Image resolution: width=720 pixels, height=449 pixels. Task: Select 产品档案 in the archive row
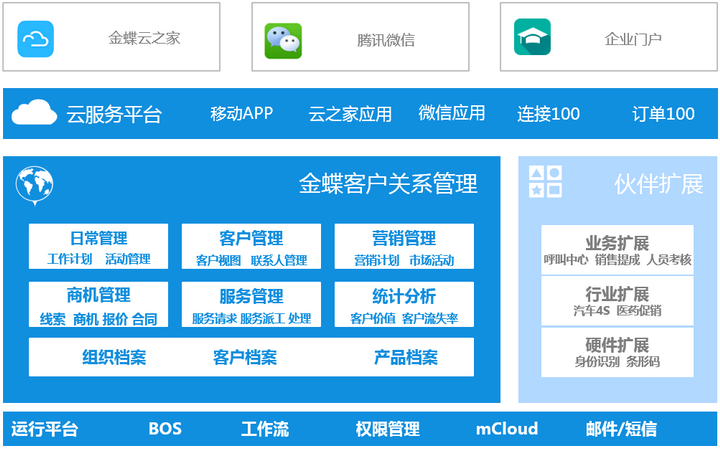pyautogui.click(x=406, y=357)
